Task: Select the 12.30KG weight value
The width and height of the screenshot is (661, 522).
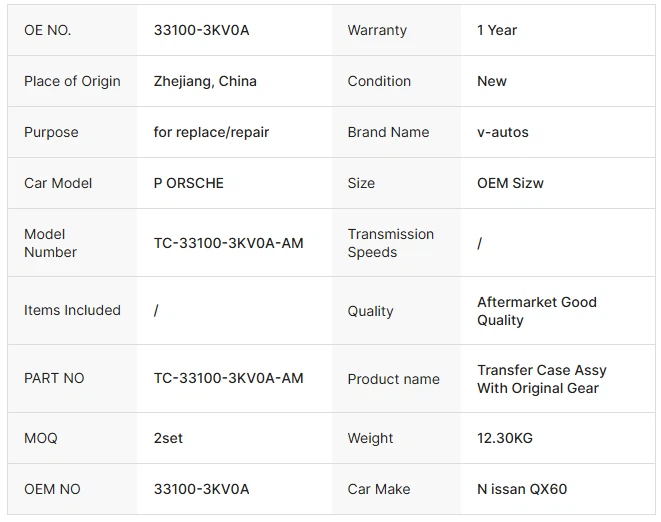Action: click(x=505, y=438)
